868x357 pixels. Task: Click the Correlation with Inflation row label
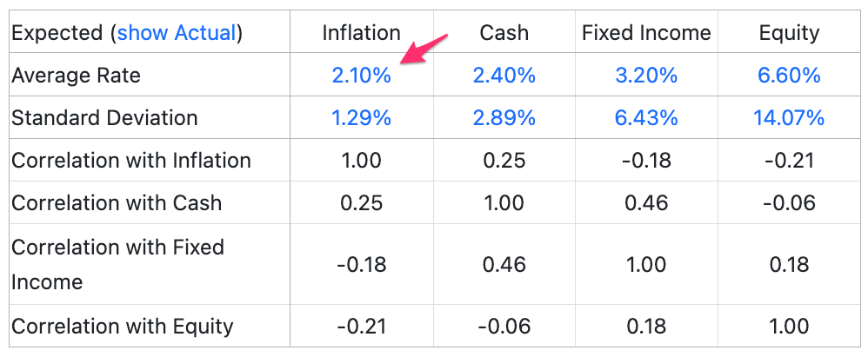[131, 161]
